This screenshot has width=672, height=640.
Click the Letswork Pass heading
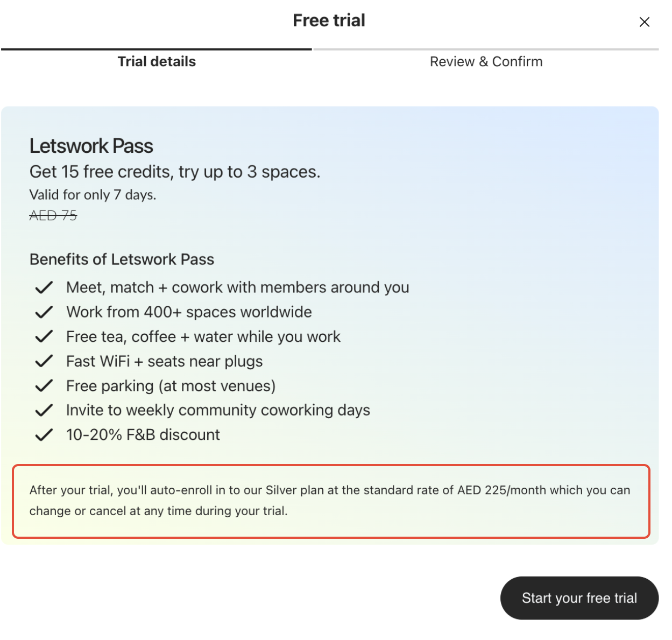(x=91, y=146)
